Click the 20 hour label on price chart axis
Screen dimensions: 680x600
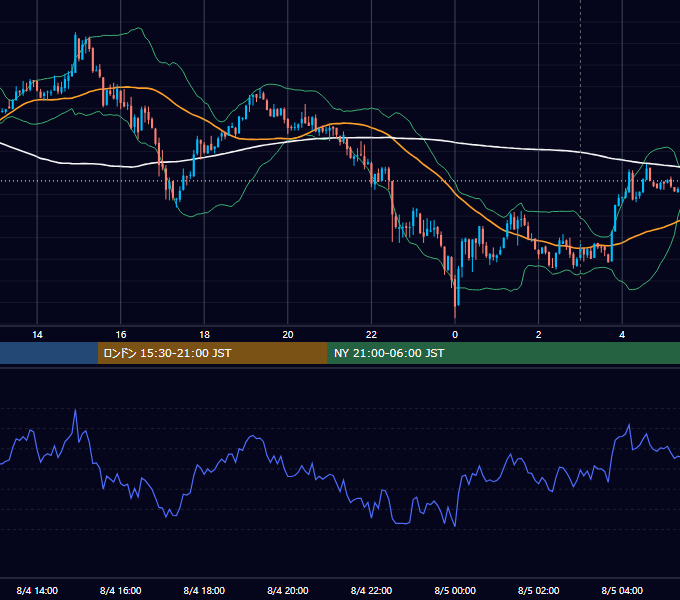tap(288, 335)
